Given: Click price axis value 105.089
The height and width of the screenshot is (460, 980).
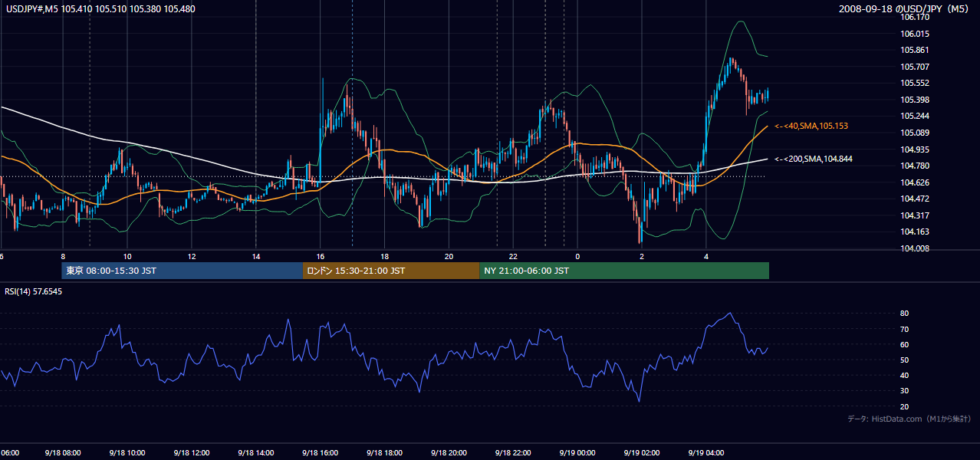Looking at the screenshot, I should (915, 133).
